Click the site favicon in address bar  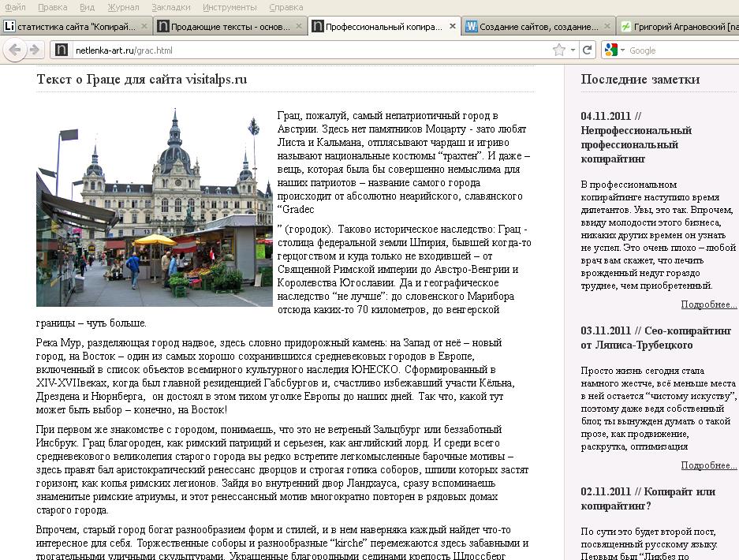click(x=62, y=50)
